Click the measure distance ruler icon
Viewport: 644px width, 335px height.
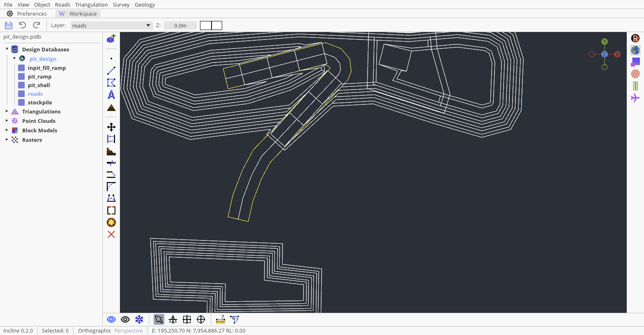pos(221,319)
